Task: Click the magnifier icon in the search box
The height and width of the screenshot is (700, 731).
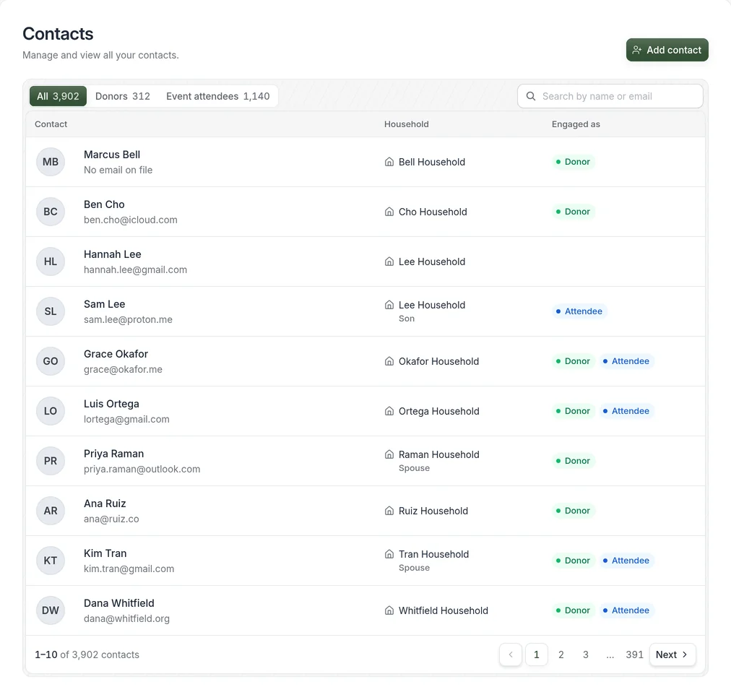Action: [530, 96]
